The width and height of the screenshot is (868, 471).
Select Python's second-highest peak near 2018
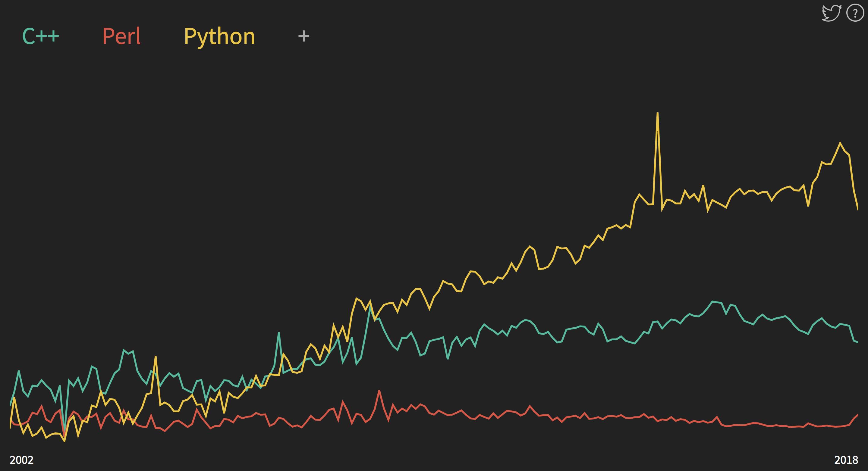point(840,143)
